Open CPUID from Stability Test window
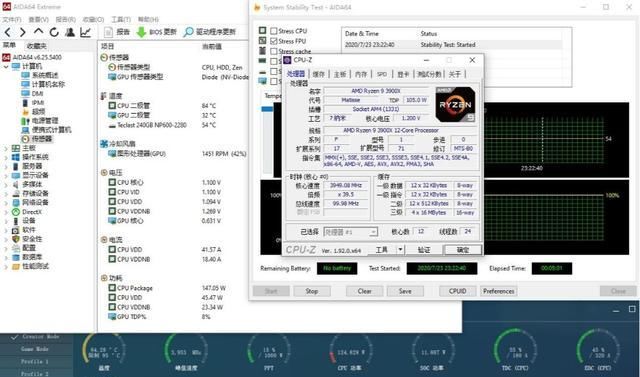Image resolution: width=640 pixels, height=377 pixels. [458, 291]
